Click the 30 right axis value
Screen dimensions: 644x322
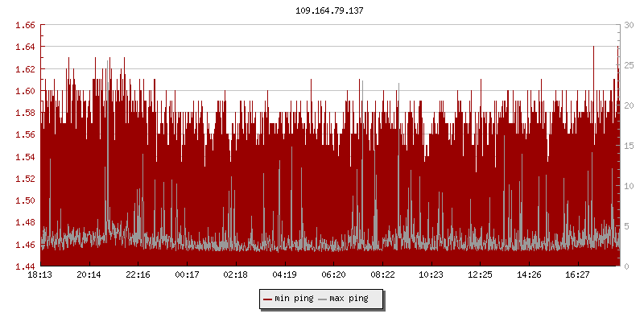(629, 26)
